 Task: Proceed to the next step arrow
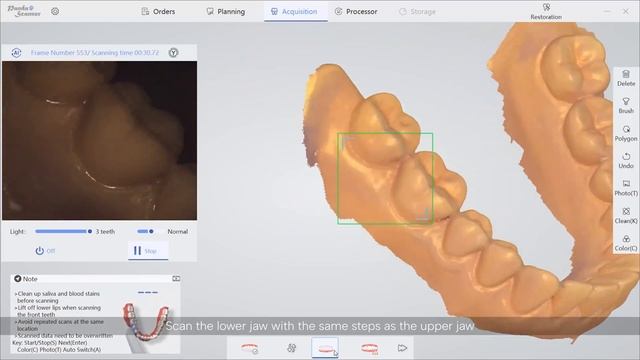pyautogui.click(x=402, y=348)
